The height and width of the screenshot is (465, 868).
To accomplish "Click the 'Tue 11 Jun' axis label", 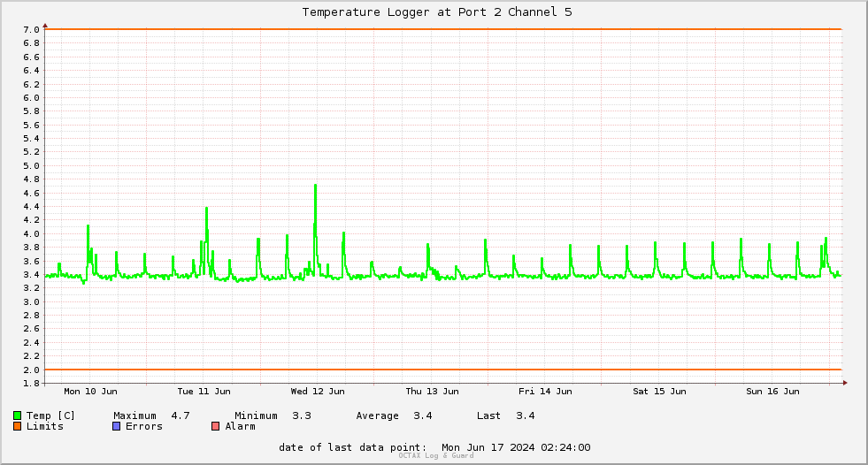I will click(x=204, y=392).
